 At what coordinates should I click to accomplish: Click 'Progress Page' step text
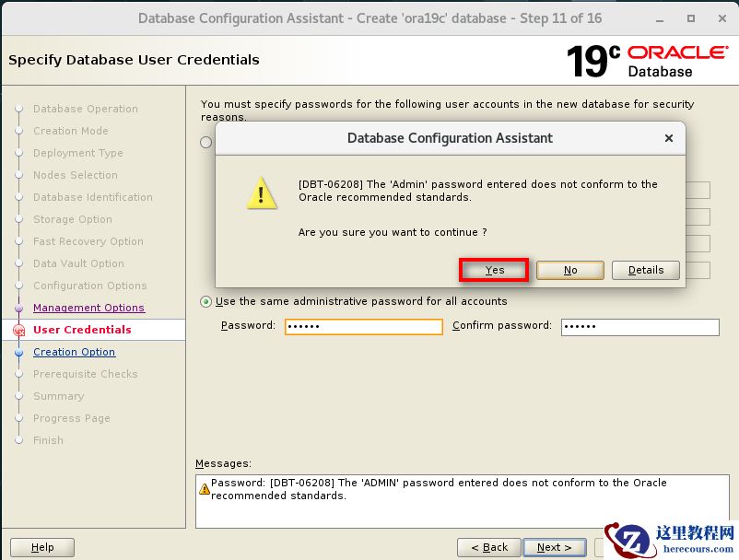(x=72, y=418)
